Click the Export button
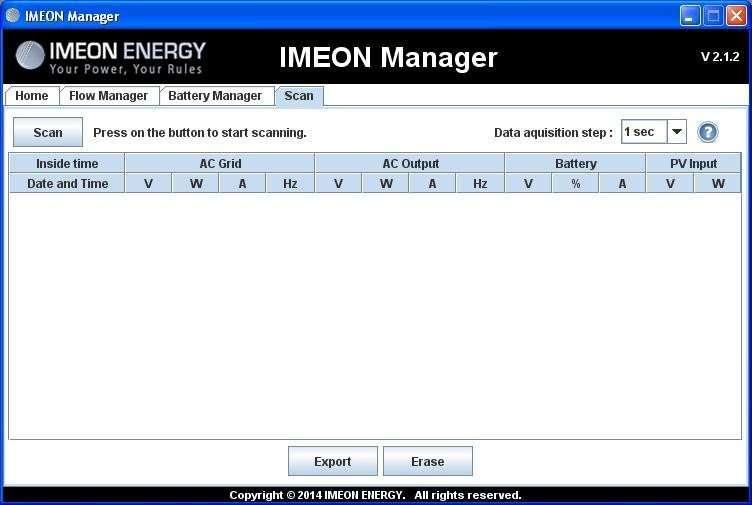The width and height of the screenshot is (752, 505). [x=333, y=461]
